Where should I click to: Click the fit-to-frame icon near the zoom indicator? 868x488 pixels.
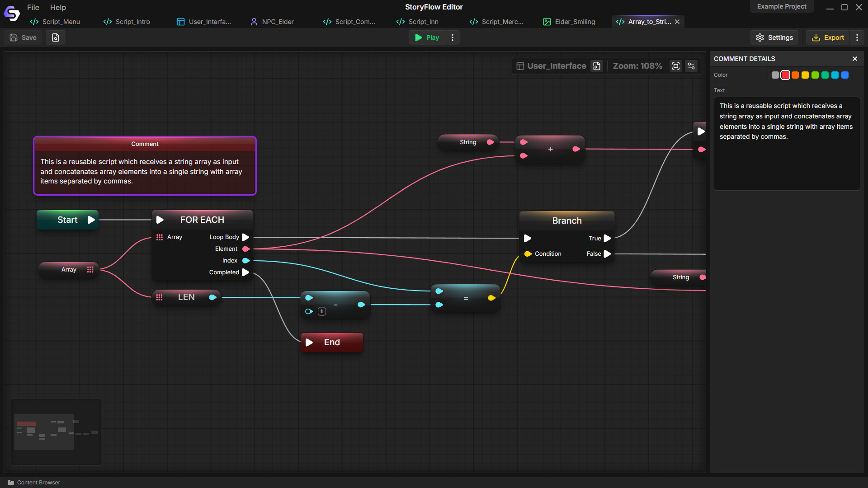point(676,66)
